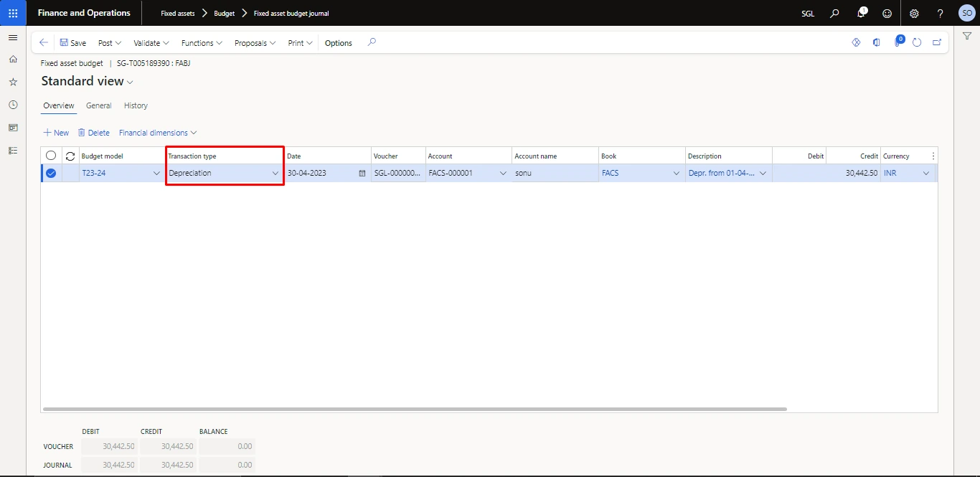Click the Account name cell sonu
The image size is (980, 477).
[x=555, y=173]
